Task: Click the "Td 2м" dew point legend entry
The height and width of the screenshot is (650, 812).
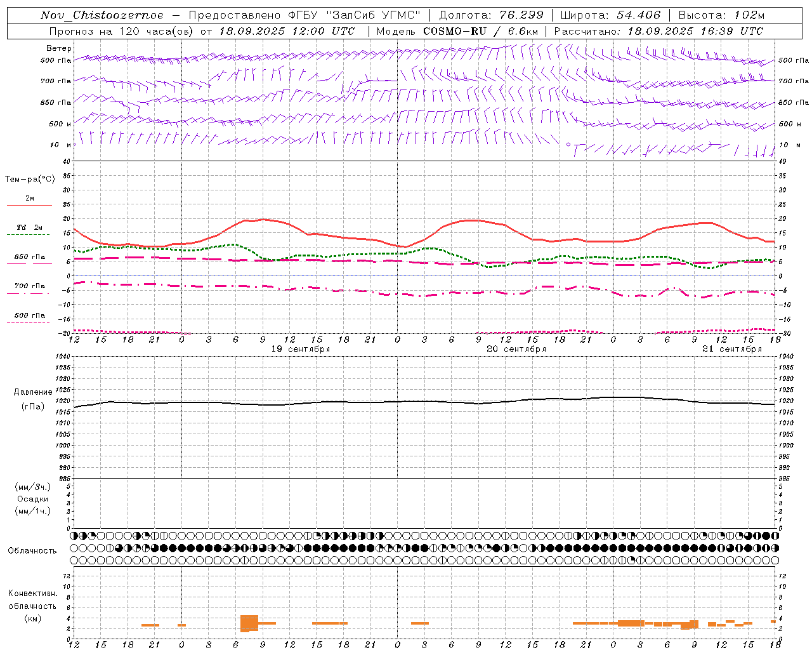Action: coord(29,227)
